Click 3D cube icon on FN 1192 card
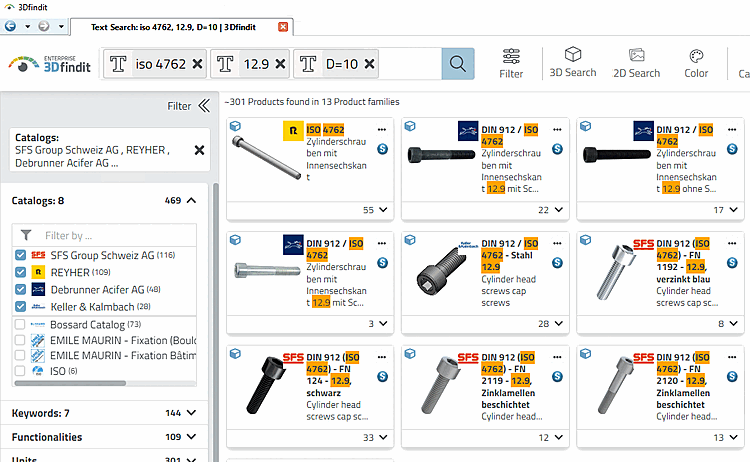 pyautogui.click(x=585, y=240)
